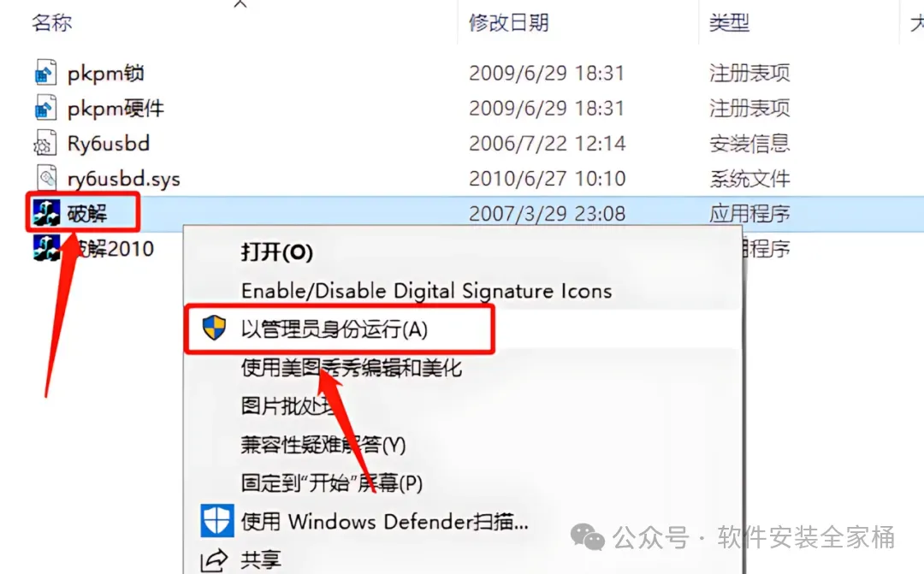This screenshot has width=924, height=574.
Task: Run as administrator via 以管理员身份运行(A)
Action: 335,329
